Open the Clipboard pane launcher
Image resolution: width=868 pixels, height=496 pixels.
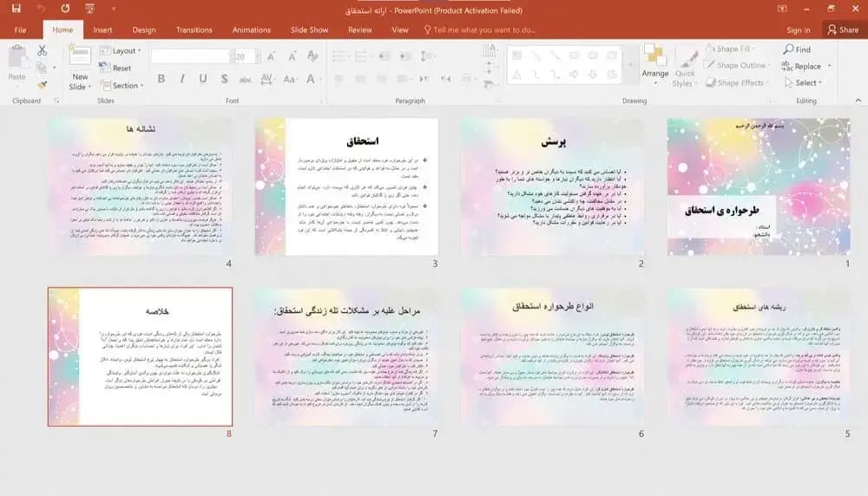[x=56, y=101]
